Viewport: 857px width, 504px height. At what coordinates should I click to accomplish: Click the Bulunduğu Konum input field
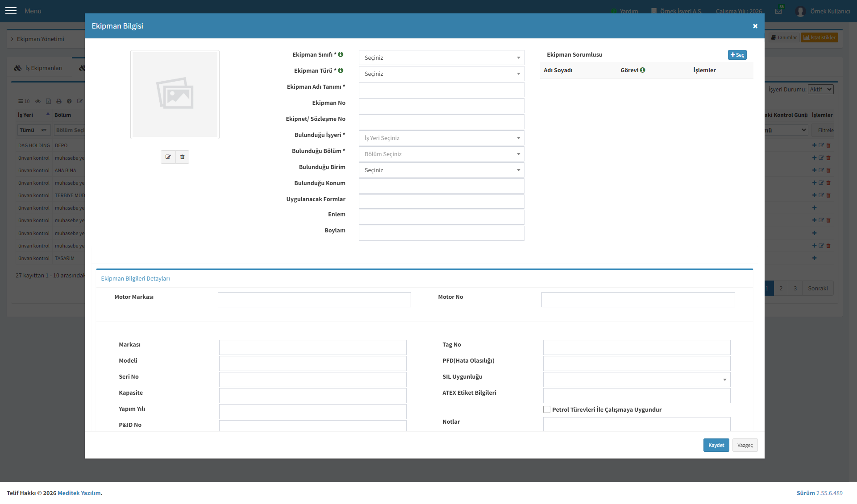click(x=441, y=186)
